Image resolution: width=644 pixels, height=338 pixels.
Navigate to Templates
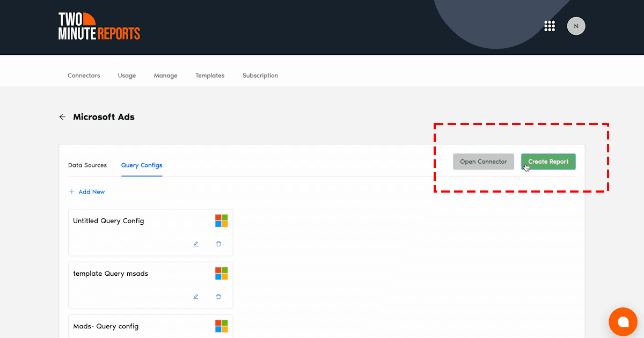click(x=210, y=76)
